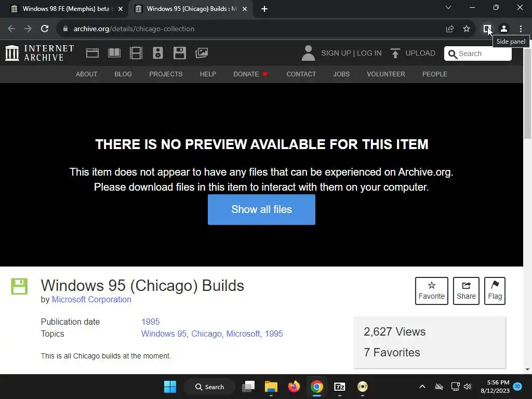Go forward with browser forward arrow
This screenshot has width=532, height=399.
[x=28, y=29]
